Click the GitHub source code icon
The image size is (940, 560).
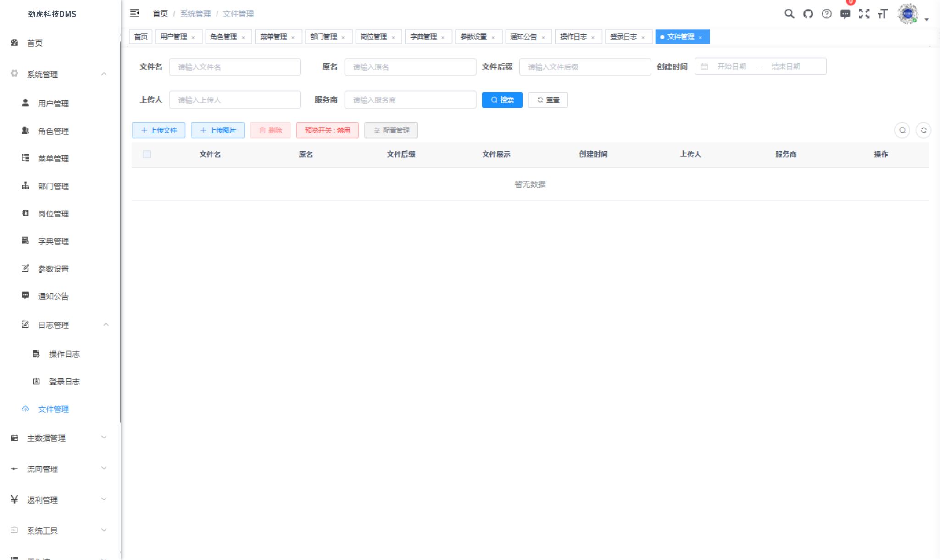(808, 14)
